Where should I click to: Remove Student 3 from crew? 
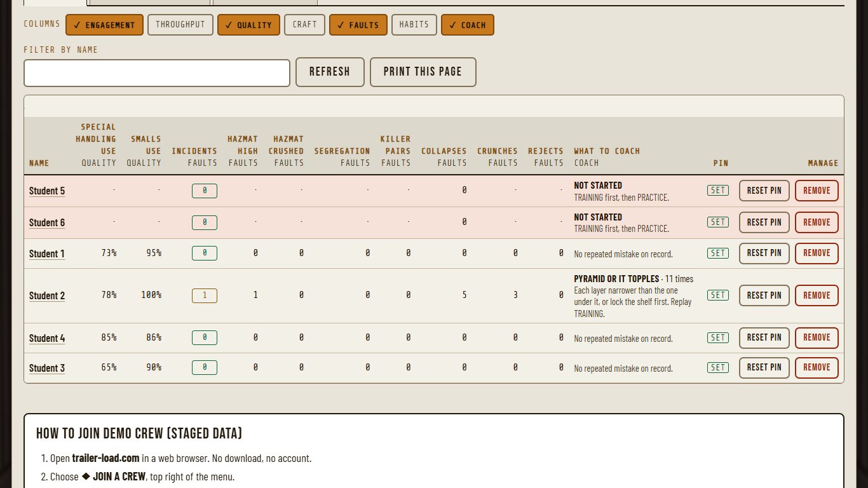817,367
